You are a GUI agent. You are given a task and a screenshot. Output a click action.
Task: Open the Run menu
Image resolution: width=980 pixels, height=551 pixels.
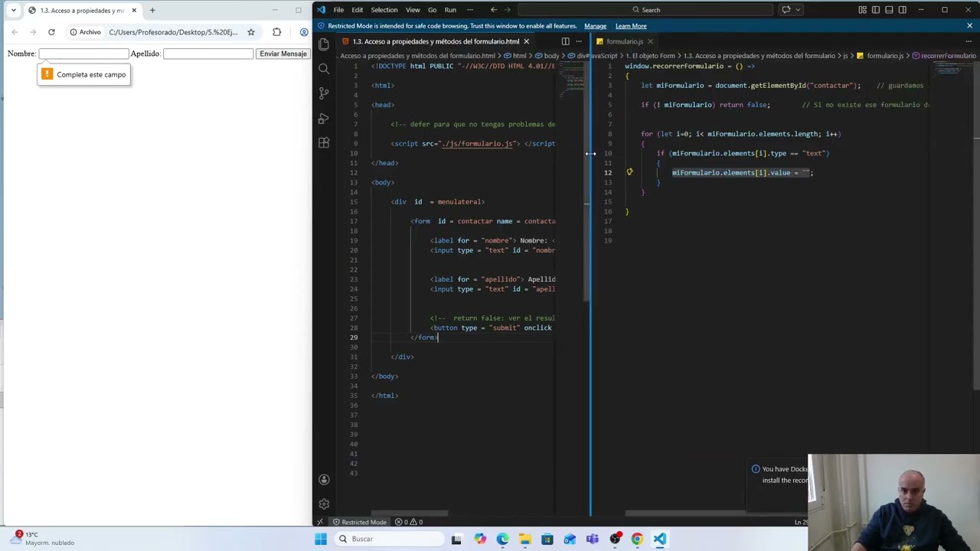450,10
